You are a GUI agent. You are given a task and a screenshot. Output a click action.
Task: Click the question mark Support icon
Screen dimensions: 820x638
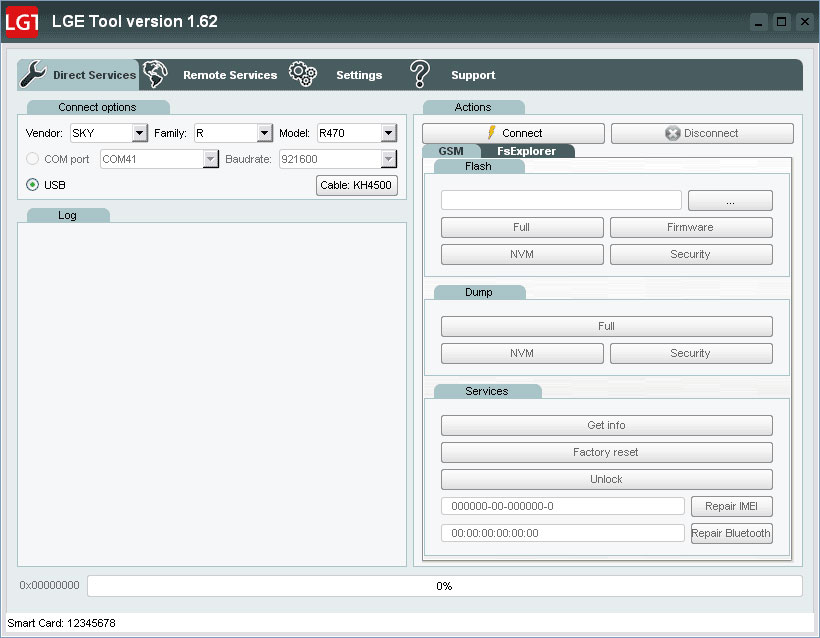[420, 74]
